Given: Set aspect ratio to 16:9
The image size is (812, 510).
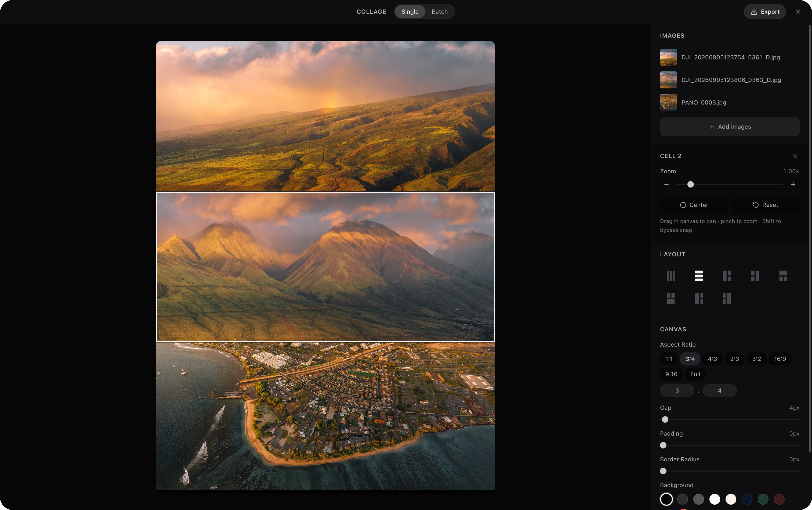Looking at the screenshot, I should (780, 359).
